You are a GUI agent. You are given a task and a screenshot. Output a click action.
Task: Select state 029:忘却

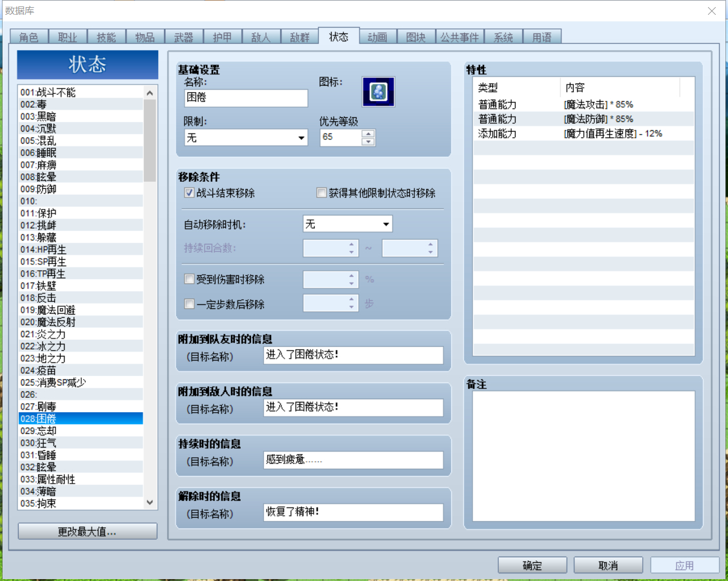[81, 430]
